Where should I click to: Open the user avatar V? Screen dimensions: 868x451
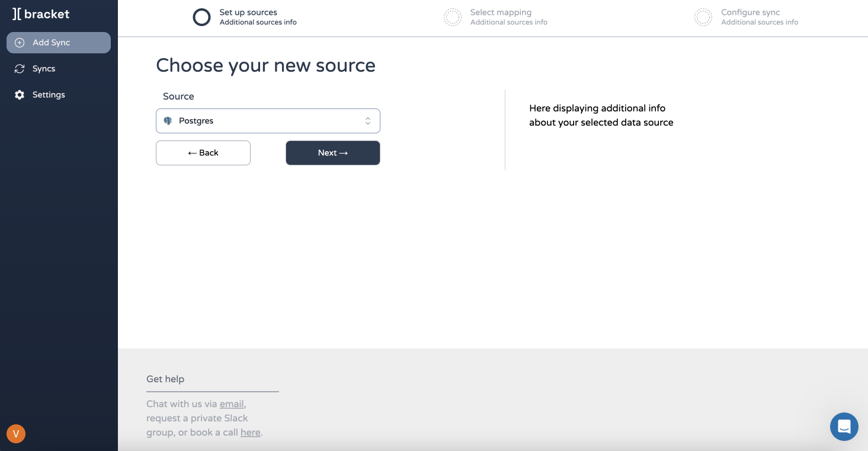(16, 434)
